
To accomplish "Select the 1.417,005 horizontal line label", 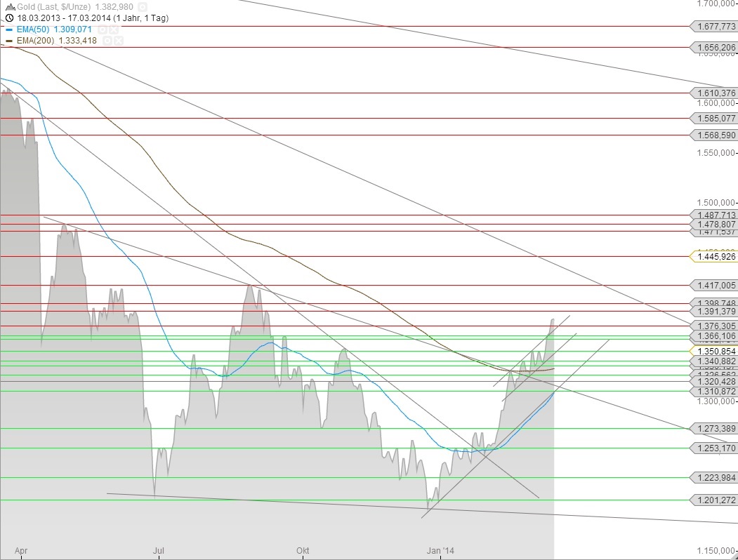I will point(713,286).
